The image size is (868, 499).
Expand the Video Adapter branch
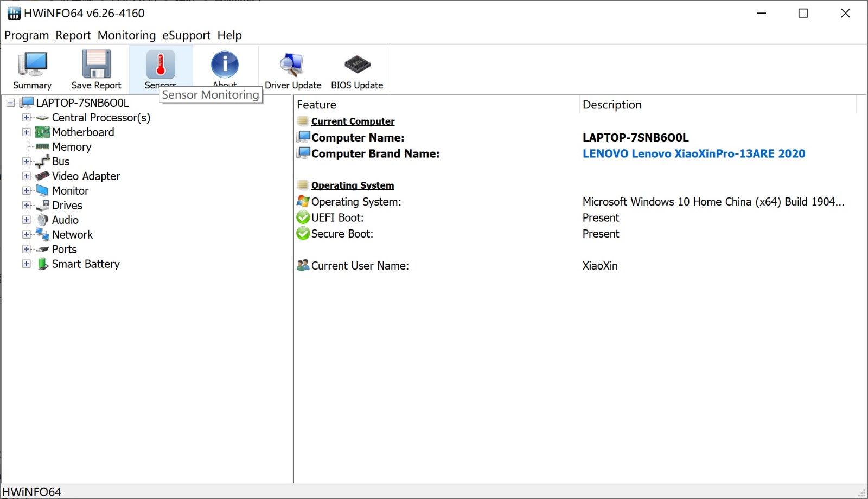(x=26, y=176)
